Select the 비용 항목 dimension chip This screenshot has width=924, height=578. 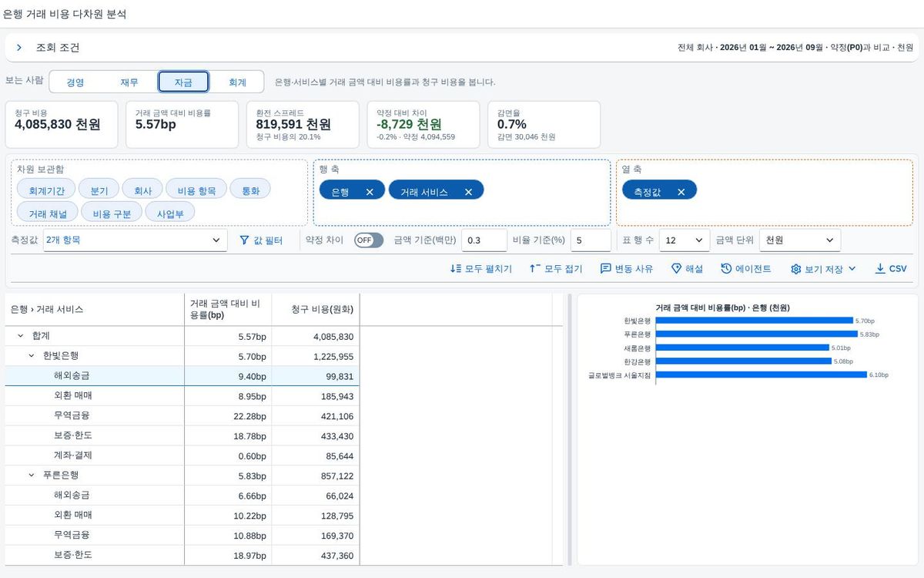tap(196, 190)
